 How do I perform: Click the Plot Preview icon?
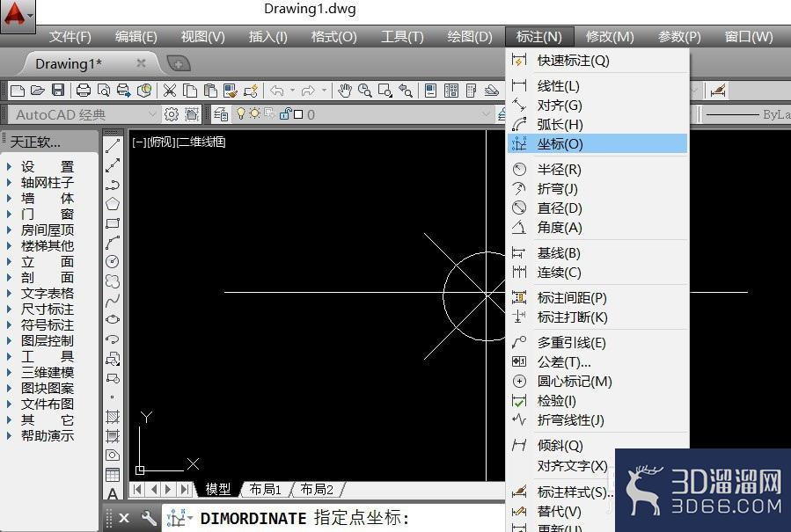pyautogui.click(x=104, y=91)
